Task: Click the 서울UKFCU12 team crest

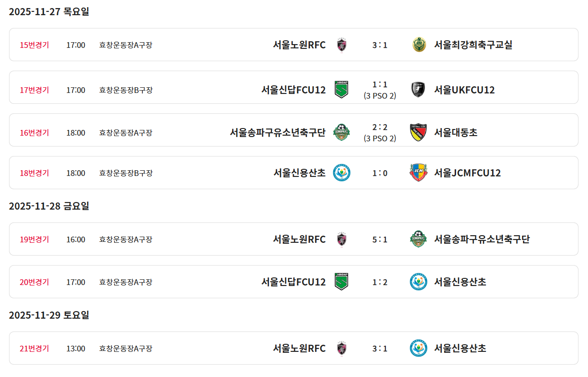Action: click(418, 90)
